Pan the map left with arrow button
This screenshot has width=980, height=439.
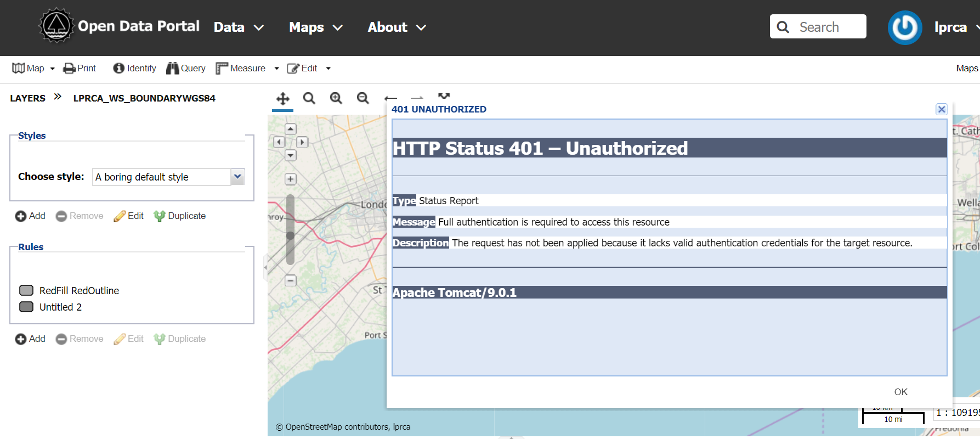(279, 142)
